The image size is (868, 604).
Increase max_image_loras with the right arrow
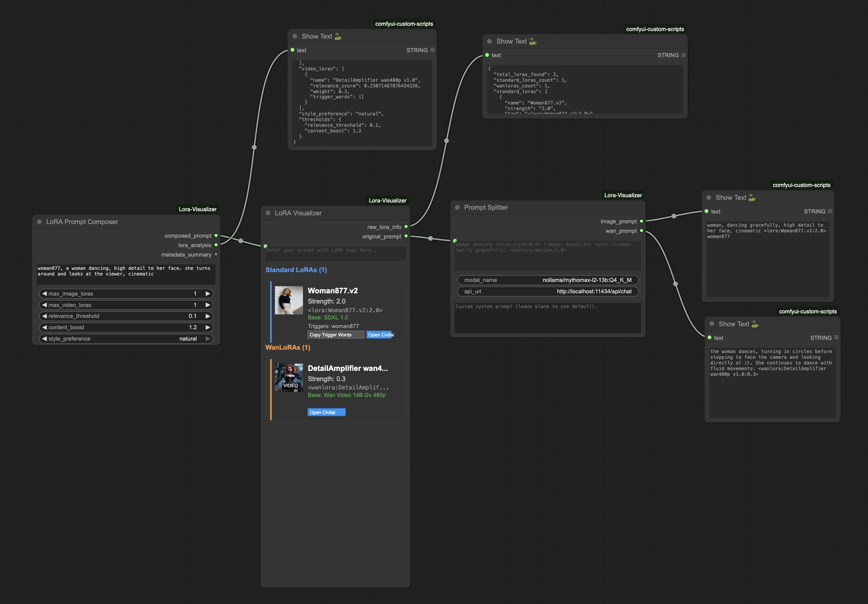208,294
